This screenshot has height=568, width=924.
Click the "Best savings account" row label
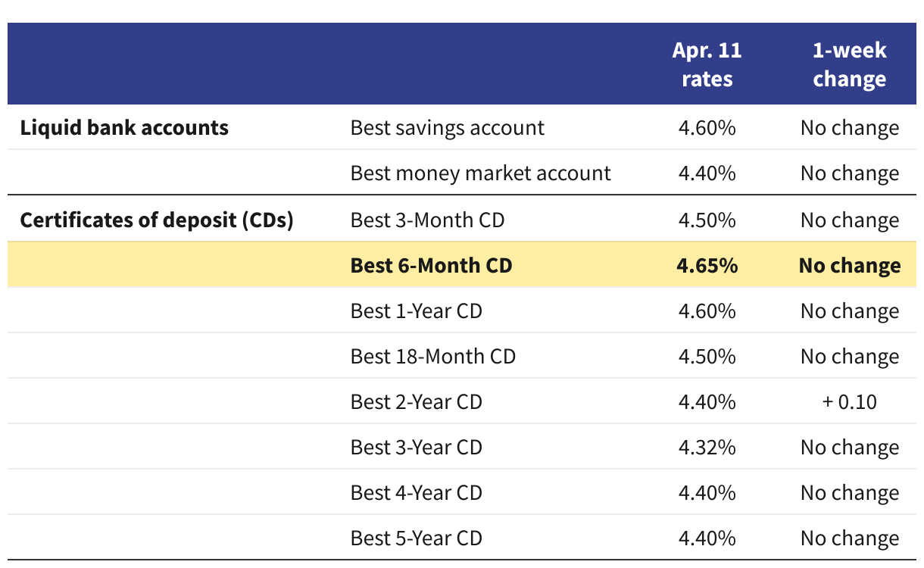447,127
